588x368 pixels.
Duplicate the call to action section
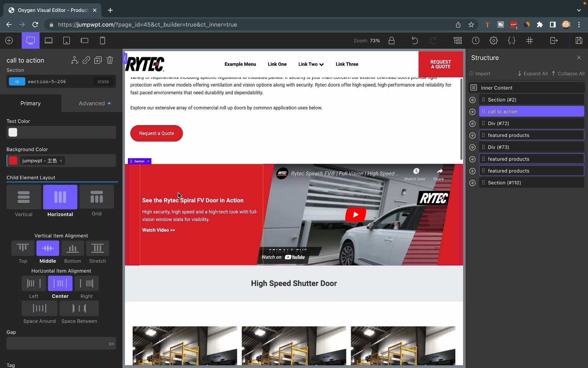[x=98, y=60]
